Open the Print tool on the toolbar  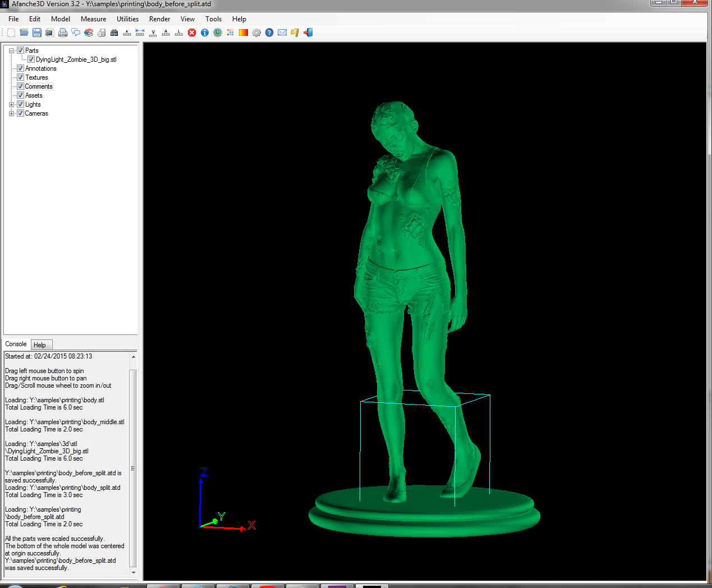coord(62,33)
